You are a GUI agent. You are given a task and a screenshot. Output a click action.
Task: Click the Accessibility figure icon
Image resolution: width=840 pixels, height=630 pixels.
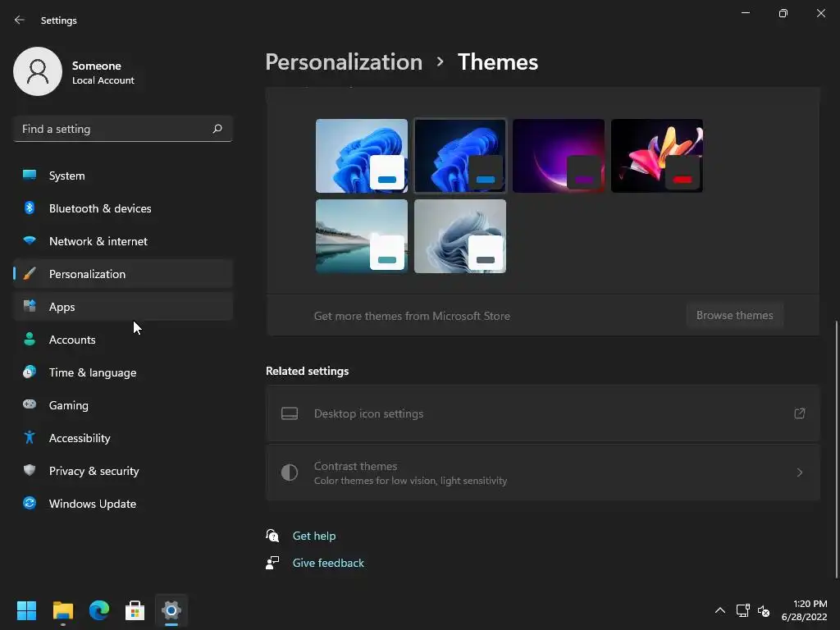pos(30,437)
